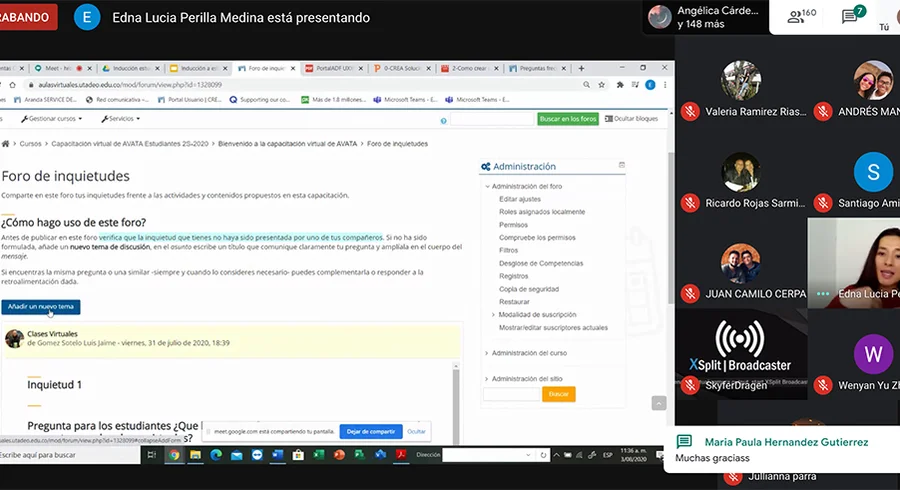Switch to the PortalADF tab
The width and height of the screenshot is (900, 490).
point(334,68)
